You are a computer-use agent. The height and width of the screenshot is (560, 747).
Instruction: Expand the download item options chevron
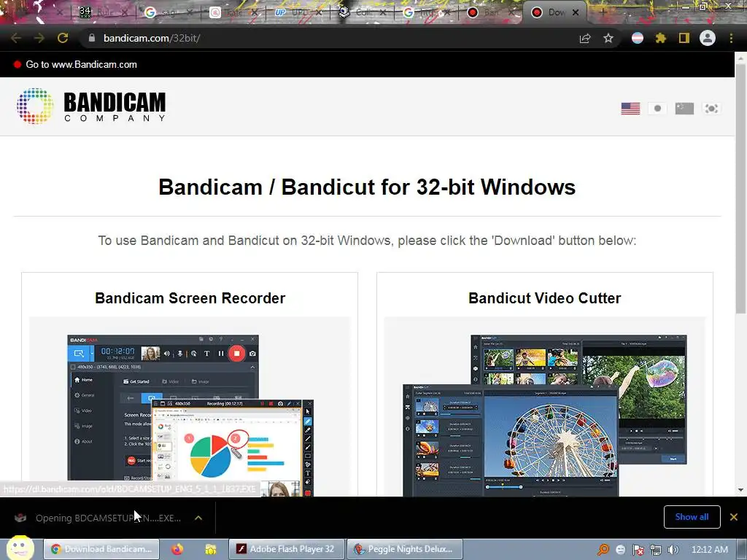(x=198, y=518)
